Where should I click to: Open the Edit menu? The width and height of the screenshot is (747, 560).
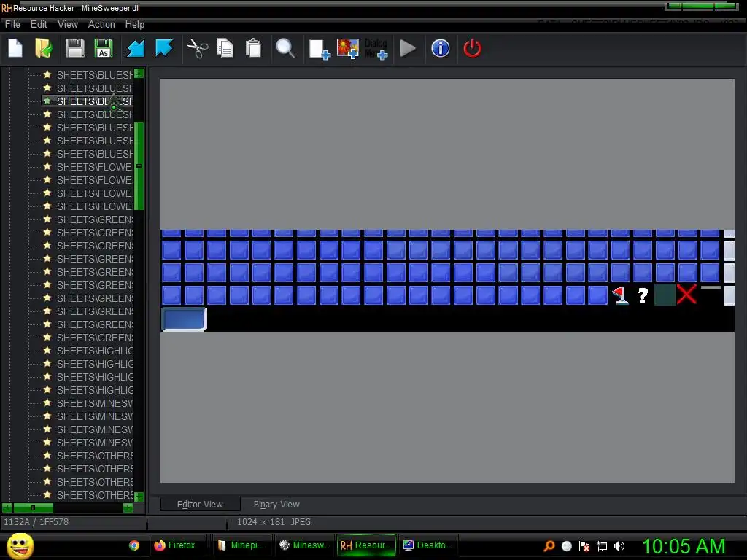[x=39, y=24]
